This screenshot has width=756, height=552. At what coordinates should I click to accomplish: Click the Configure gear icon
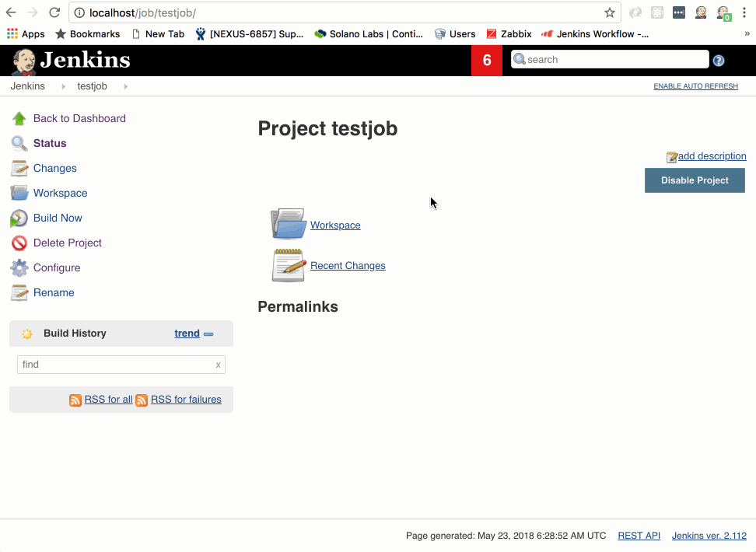pos(19,268)
